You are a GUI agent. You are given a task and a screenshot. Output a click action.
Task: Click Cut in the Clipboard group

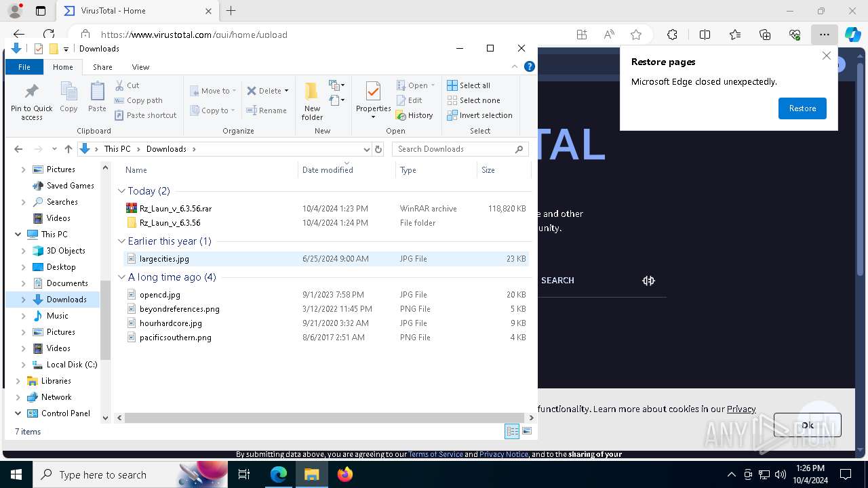coord(127,85)
